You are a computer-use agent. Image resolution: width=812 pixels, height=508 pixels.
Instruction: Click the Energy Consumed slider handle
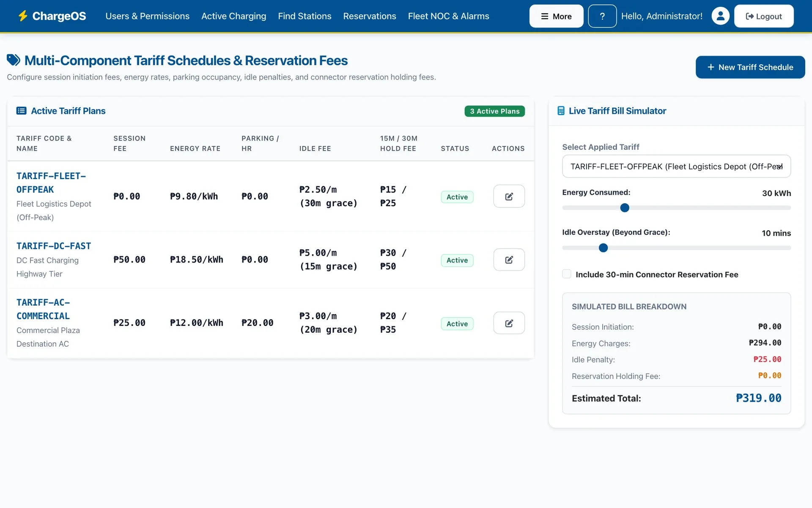click(625, 208)
